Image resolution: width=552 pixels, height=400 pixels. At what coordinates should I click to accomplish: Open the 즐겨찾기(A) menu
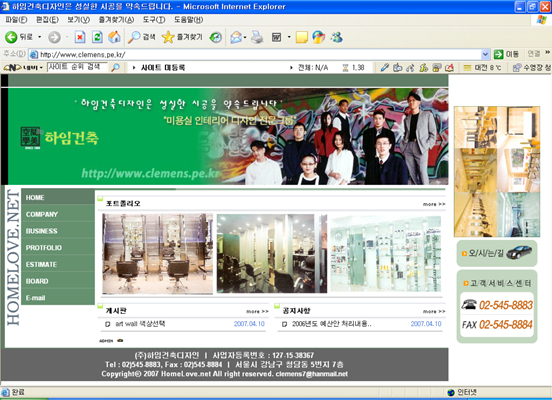click(x=116, y=20)
